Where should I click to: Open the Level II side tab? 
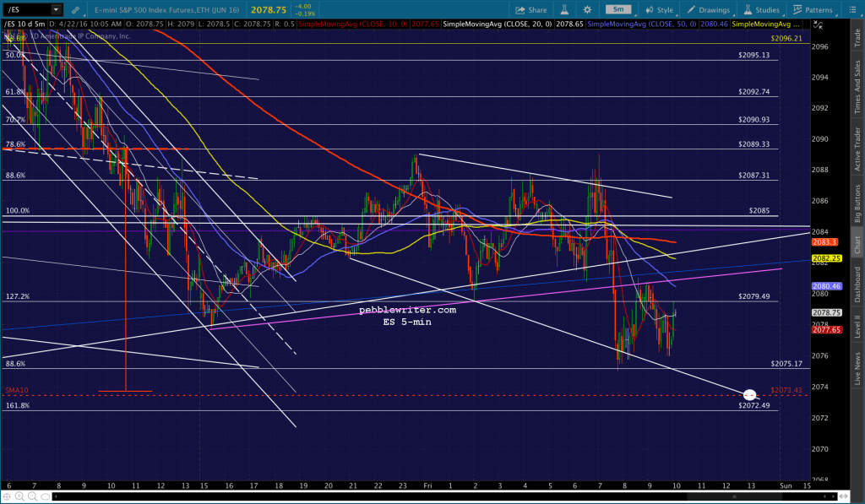pos(857,326)
